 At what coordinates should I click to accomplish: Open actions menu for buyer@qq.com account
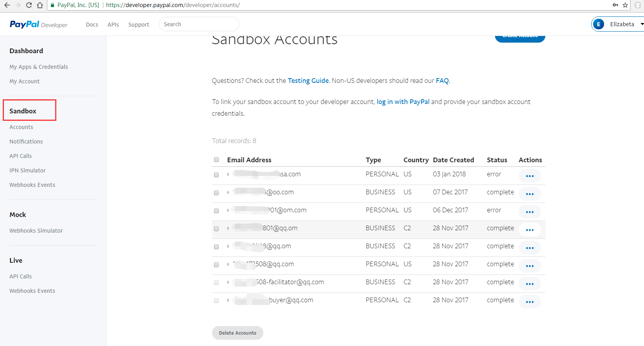point(530,302)
